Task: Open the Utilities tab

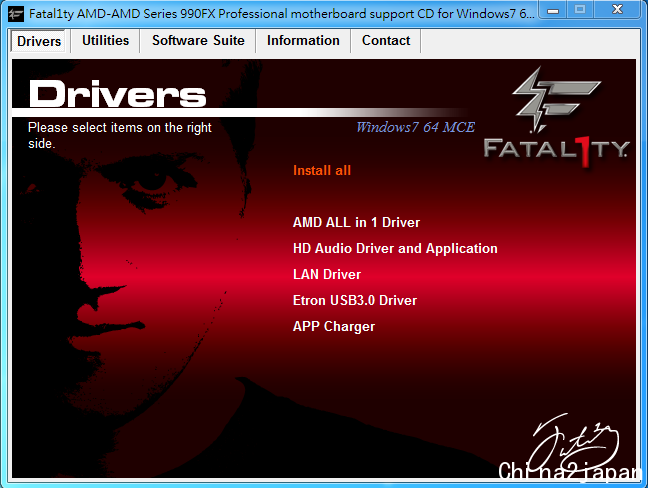Action: pos(105,40)
